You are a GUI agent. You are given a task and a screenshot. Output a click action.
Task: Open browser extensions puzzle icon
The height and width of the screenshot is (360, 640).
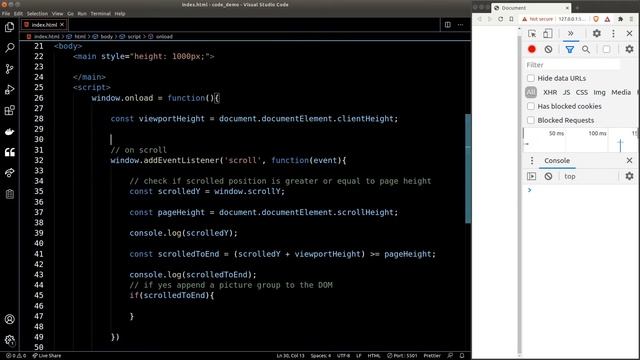tap(620, 19)
